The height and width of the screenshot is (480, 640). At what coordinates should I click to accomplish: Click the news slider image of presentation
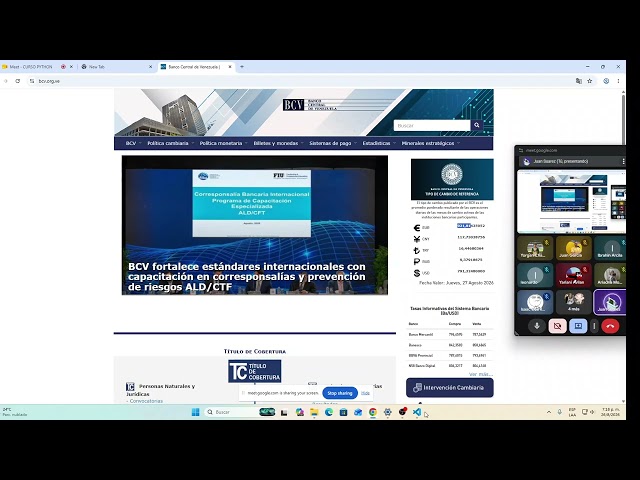coord(255,225)
